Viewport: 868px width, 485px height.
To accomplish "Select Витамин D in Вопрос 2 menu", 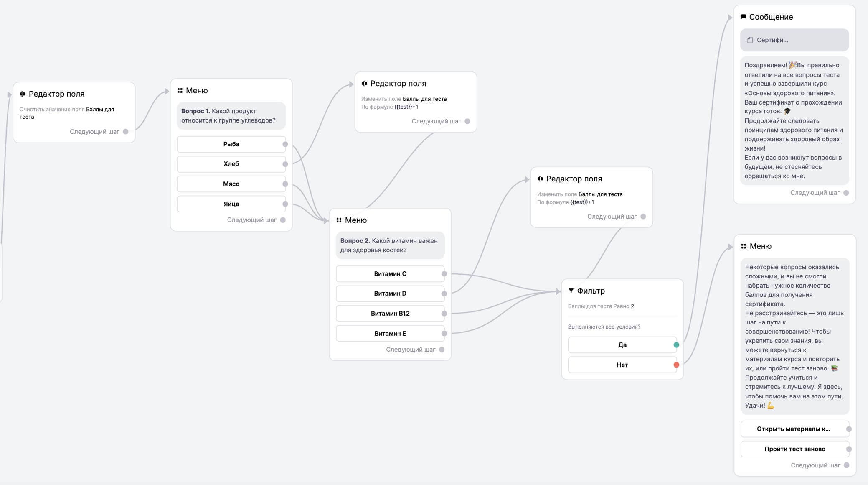I will (x=389, y=293).
